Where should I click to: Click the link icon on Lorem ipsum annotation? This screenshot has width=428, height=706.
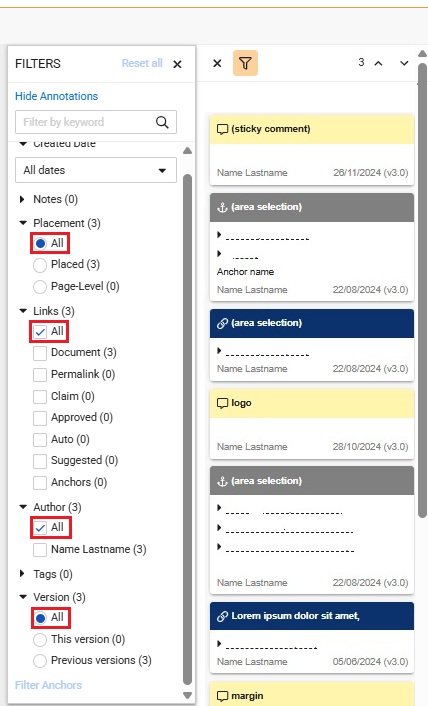pos(222,616)
